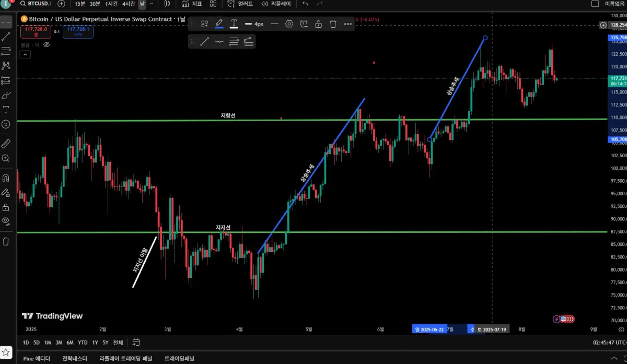Change text color with T swatch
The height and width of the screenshot is (364, 627).
(x=234, y=24)
